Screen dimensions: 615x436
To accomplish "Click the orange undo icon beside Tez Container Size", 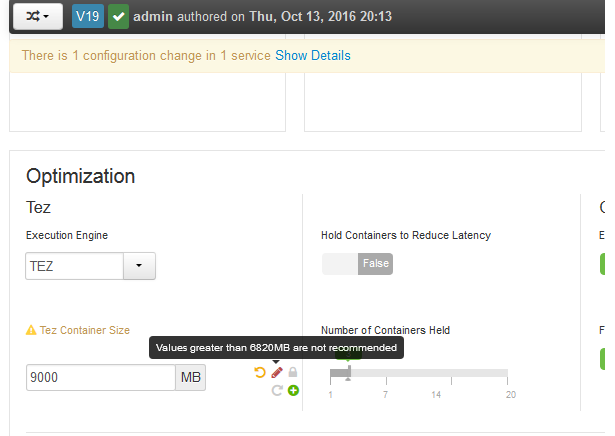I will coord(260,372).
